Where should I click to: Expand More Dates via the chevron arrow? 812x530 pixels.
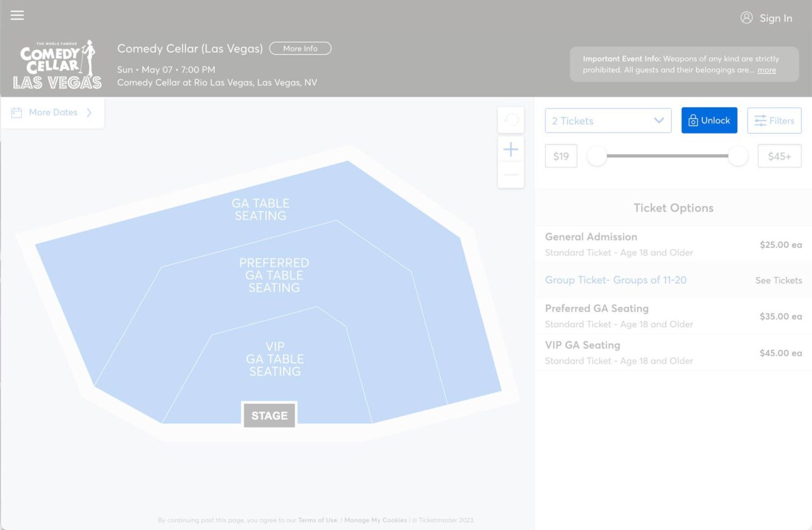coord(89,112)
